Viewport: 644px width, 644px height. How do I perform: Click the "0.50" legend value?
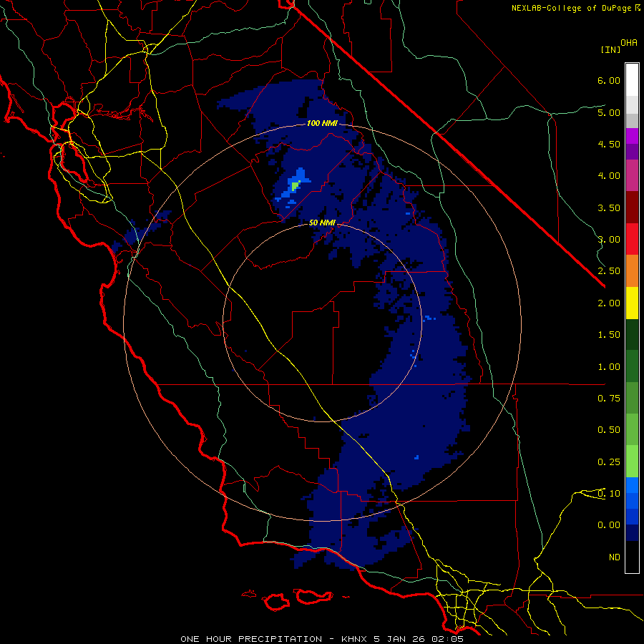pos(609,430)
